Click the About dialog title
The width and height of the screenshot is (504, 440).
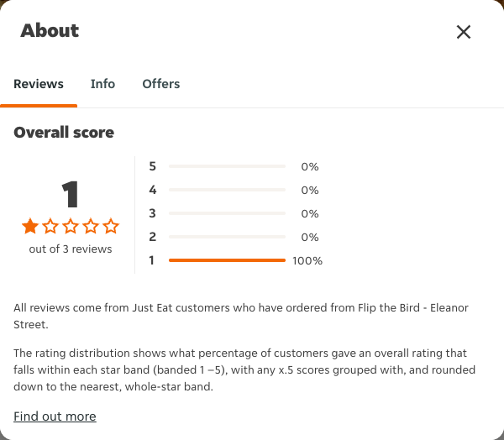[50, 31]
